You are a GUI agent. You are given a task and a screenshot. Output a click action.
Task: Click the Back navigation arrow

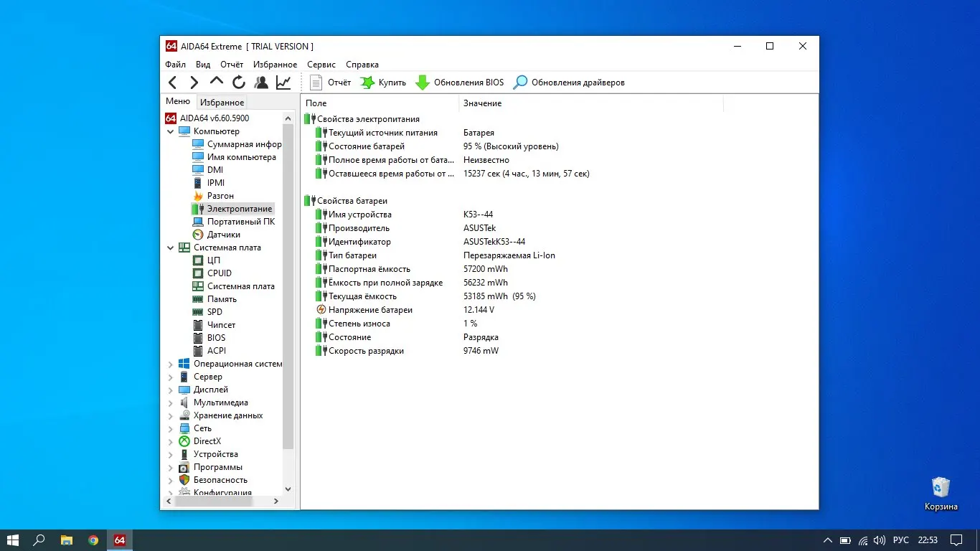(x=173, y=83)
